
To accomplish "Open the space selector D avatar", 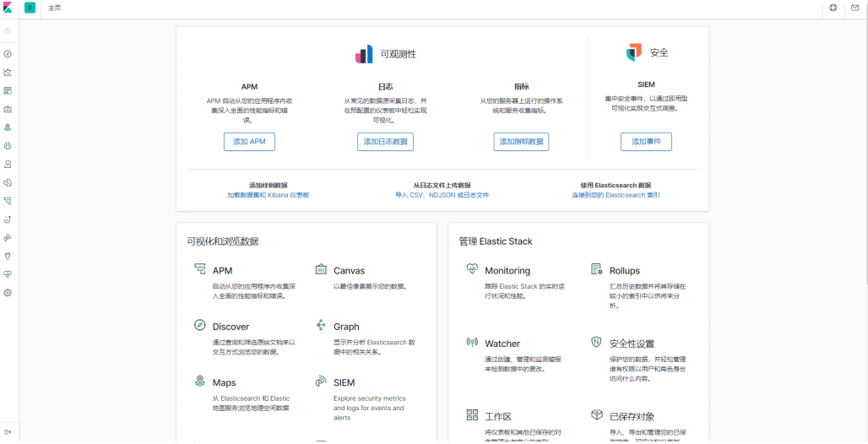I will tap(30, 8).
